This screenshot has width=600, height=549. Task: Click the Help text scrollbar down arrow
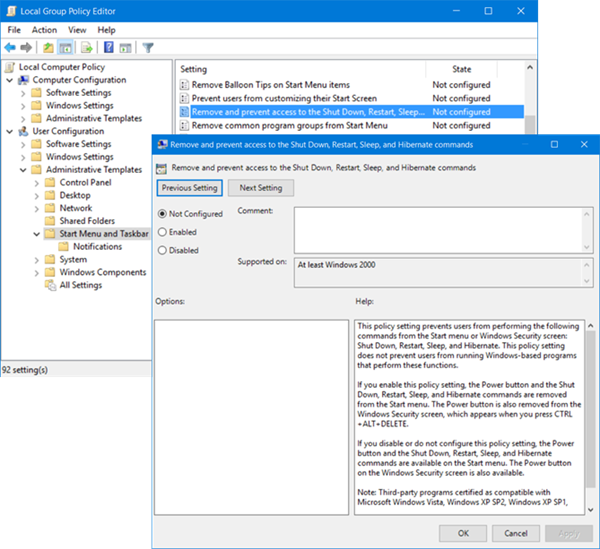click(x=590, y=509)
